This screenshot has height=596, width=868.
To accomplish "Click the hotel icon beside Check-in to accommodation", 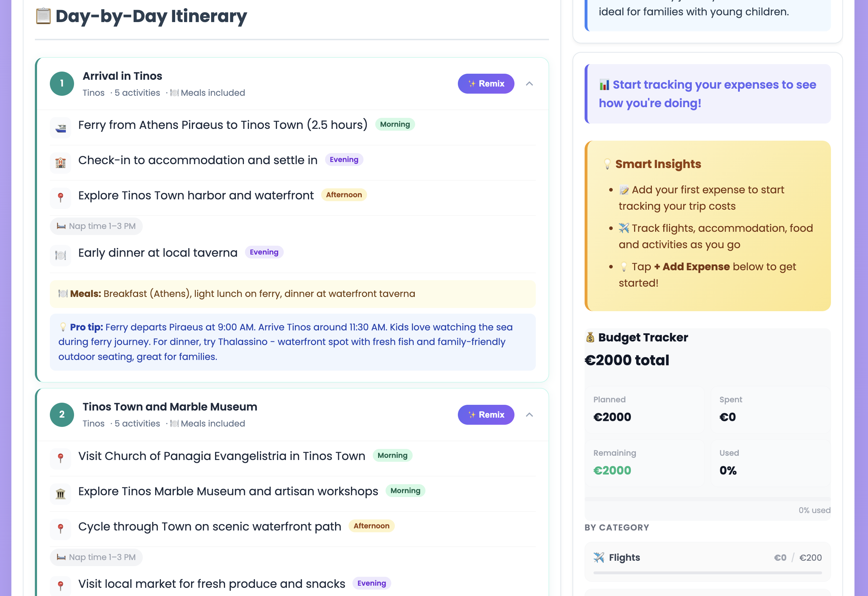I will pos(61,163).
